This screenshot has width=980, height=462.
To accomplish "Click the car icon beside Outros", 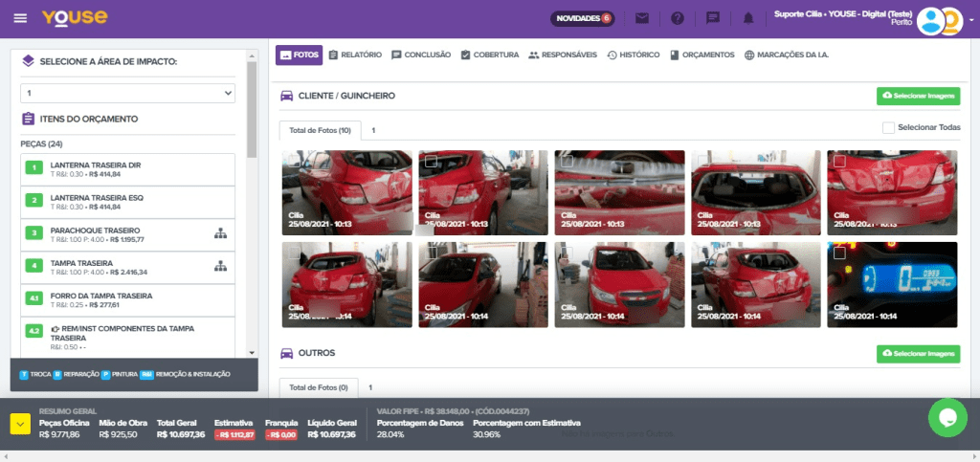I will tap(287, 353).
